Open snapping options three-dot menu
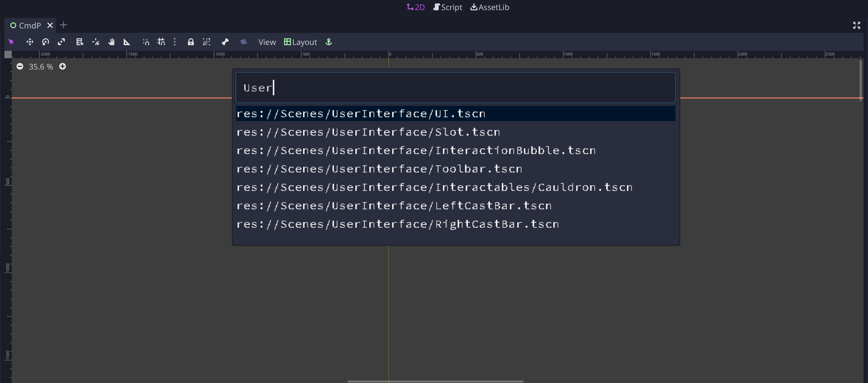This screenshot has height=383, width=868. [174, 42]
